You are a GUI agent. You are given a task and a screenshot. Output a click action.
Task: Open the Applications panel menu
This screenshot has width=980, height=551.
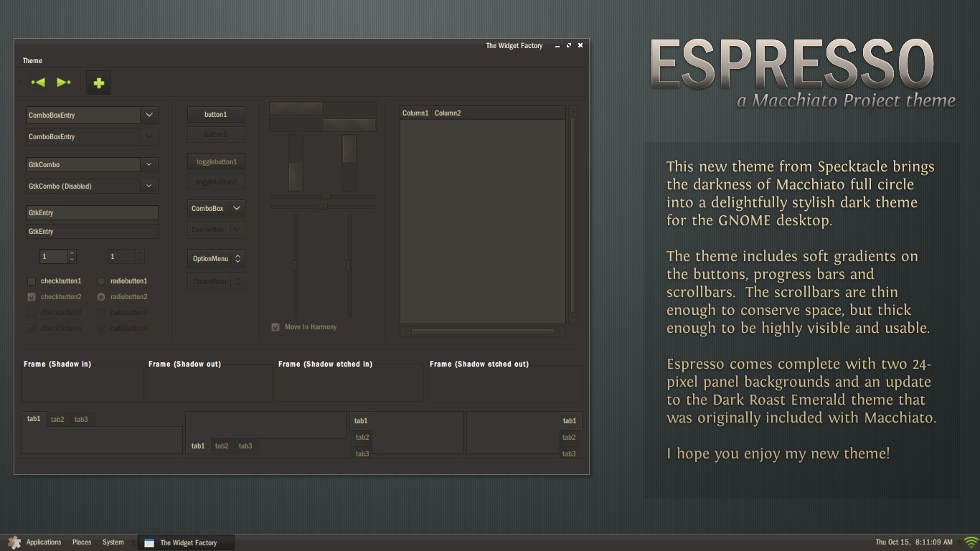click(x=44, y=542)
